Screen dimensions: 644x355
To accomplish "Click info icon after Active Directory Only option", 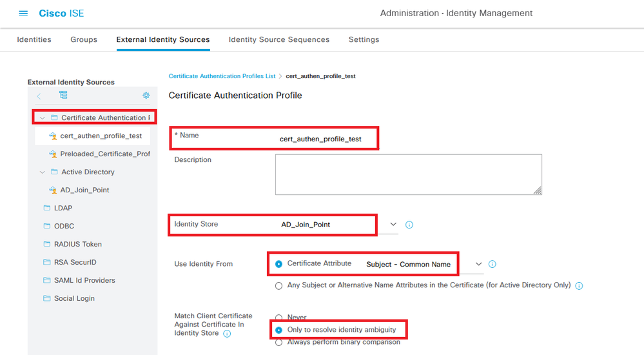I will (x=579, y=286).
